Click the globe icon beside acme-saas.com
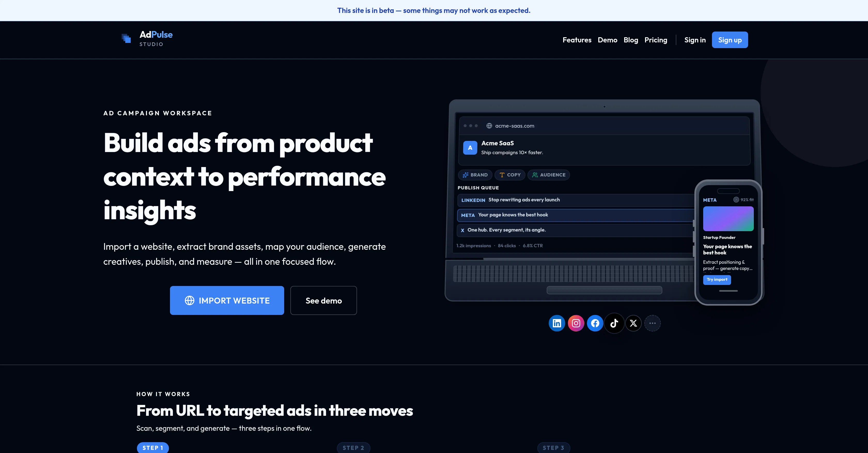 (x=489, y=126)
